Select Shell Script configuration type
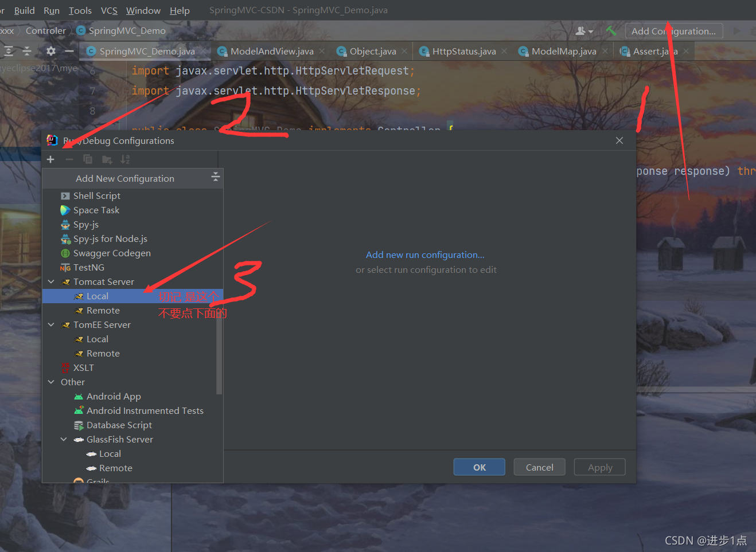Image resolution: width=756 pixels, height=552 pixels. [133, 196]
